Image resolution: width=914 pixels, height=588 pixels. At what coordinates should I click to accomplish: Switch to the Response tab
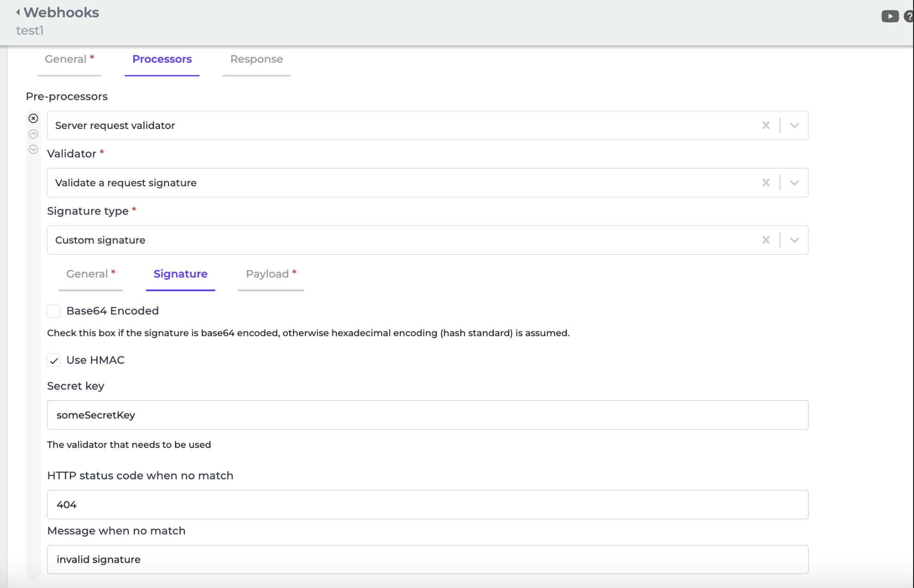point(256,59)
